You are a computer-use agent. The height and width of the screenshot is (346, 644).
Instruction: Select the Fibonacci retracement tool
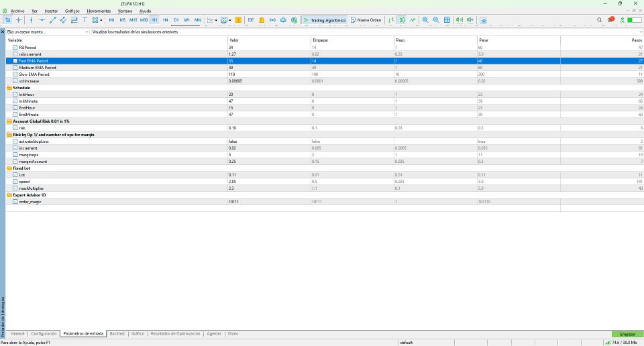[x=74, y=19]
